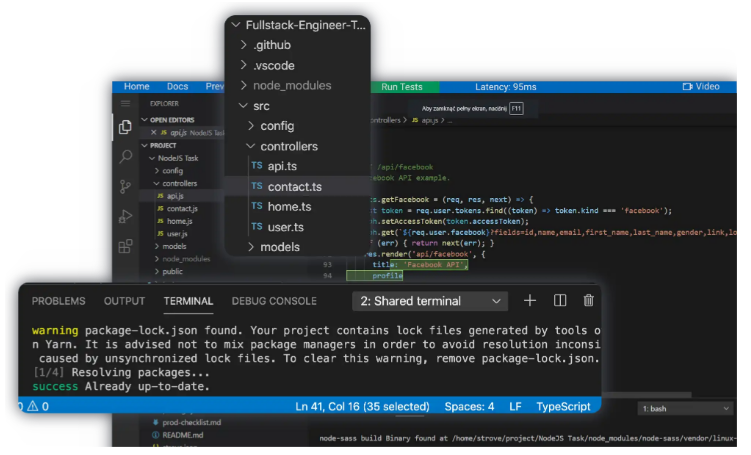Open the Home menu in top bar
751x455 pixels.
point(137,87)
